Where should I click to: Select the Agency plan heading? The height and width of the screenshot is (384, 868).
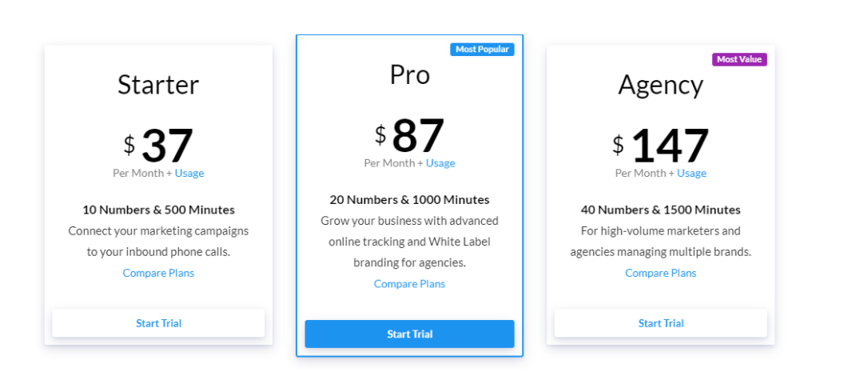(x=660, y=85)
